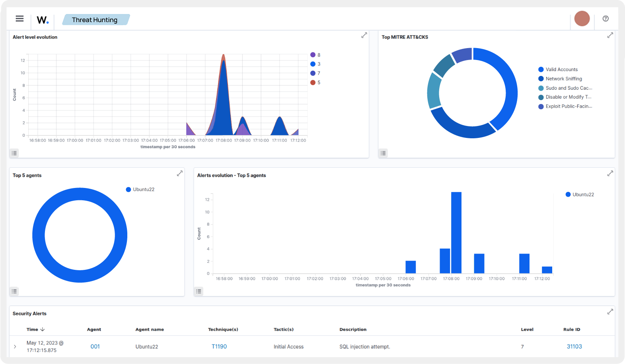Maximize the Security Alerts panel
Image resolution: width=625 pixels, height=364 pixels.
pyautogui.click(x=610, y=312)
